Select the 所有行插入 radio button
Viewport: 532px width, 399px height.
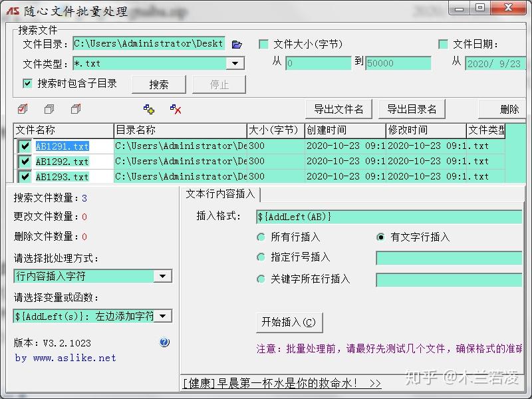click(x=261, y=237)
